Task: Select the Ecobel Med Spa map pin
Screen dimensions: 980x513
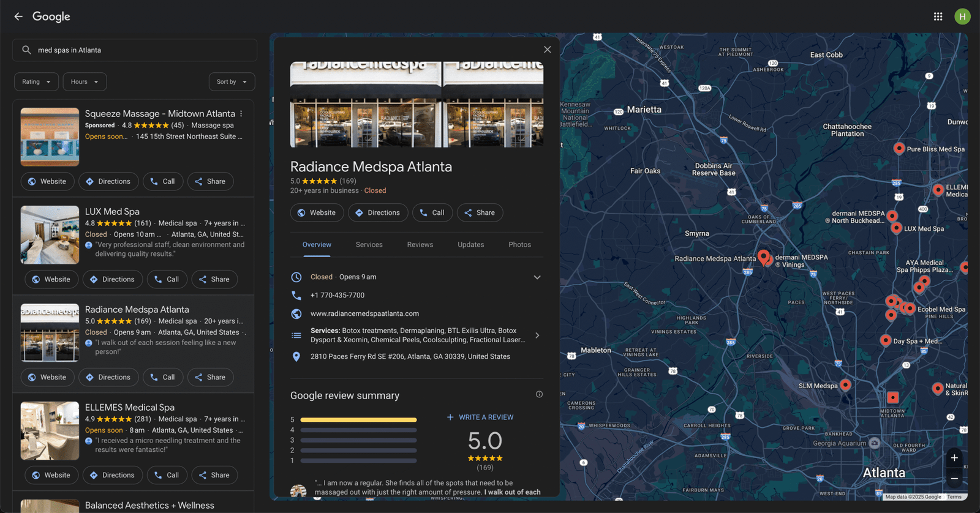Action: 910,309
